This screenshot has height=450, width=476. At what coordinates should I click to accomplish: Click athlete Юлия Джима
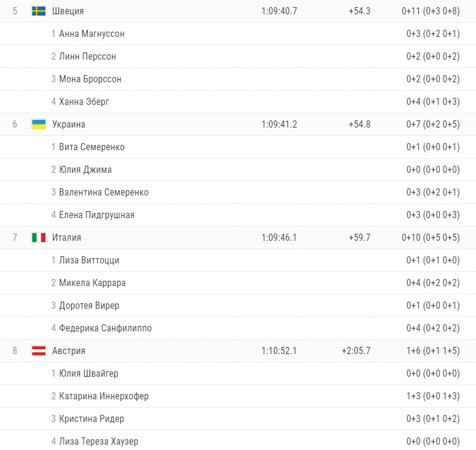coord(85,169)
